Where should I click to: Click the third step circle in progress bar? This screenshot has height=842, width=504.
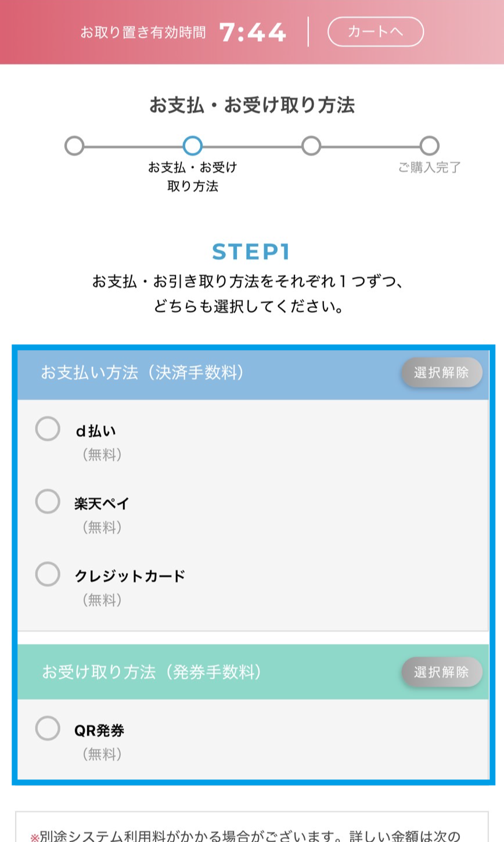(311, 146)
